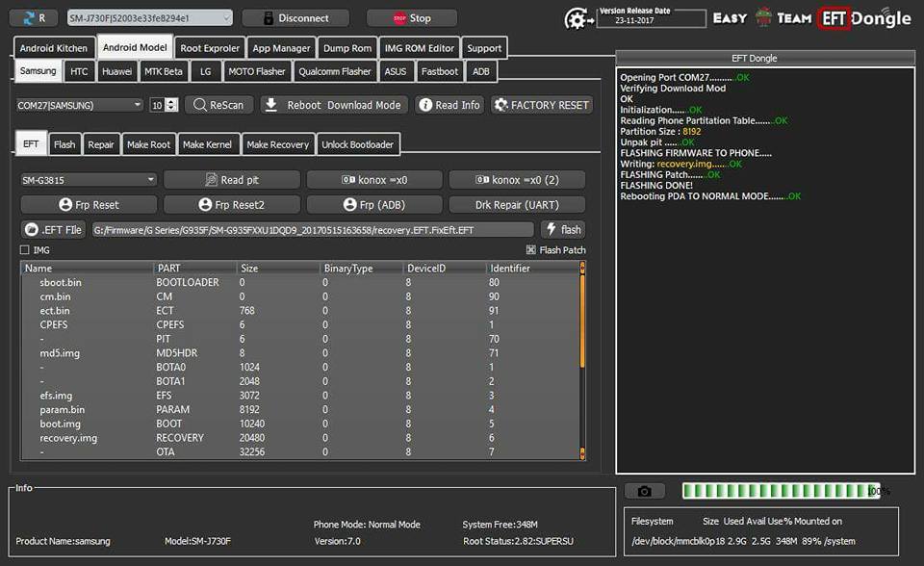Go to the Unlock Bootloader sub-tab
The image size is (924, 566).
click(x=357, y=144)
